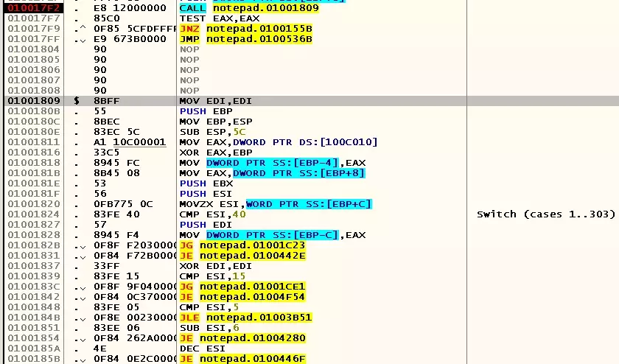619x364 pixels.
Task: Click JE notepad.0100446F jump
Action: 242,358
